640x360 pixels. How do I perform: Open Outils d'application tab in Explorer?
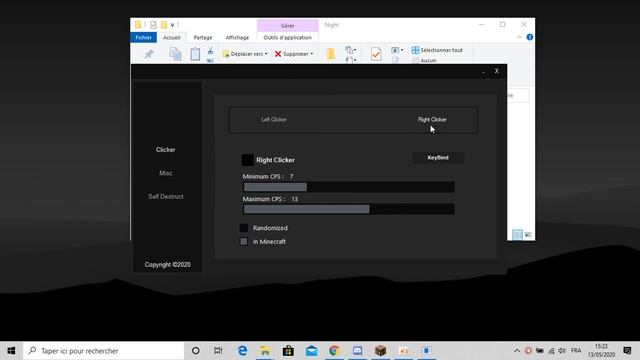[x=287, y=38]
